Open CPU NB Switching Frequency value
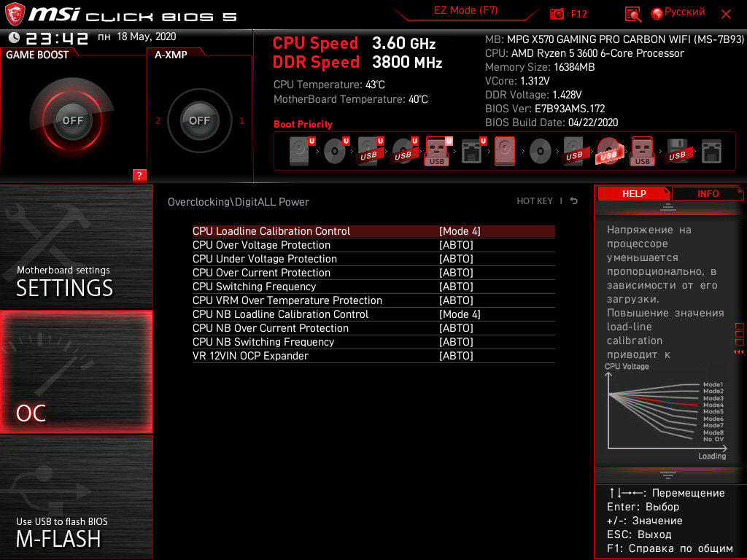Viewport: 747px width, 560px height. click(x=456, y=342)
